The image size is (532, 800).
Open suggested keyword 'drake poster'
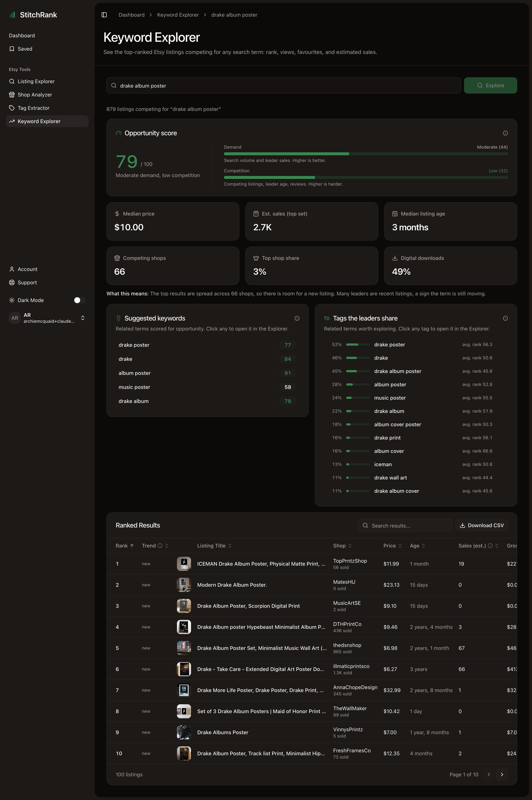pyautogui.click(x=207, y=345)
